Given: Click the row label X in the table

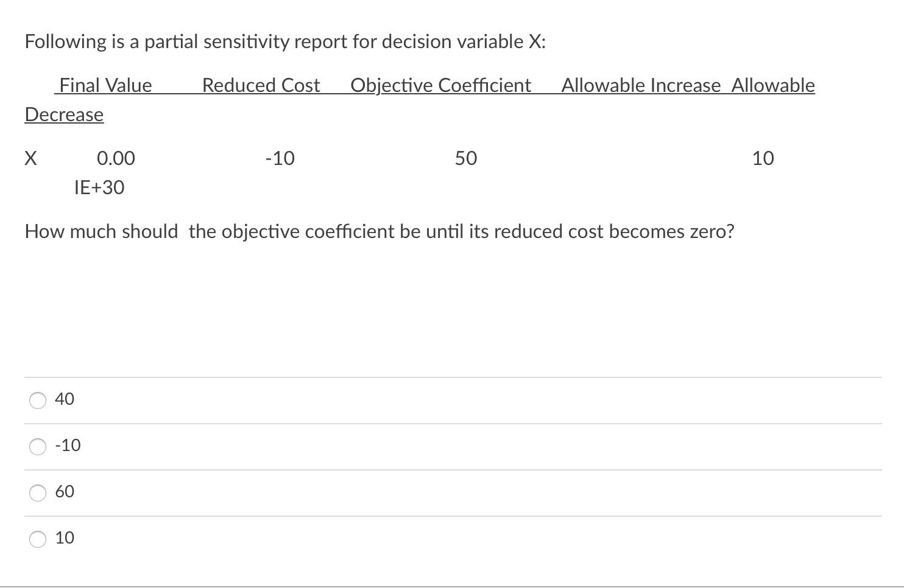Looking at the screenshot, I should [x=30, y=158].
